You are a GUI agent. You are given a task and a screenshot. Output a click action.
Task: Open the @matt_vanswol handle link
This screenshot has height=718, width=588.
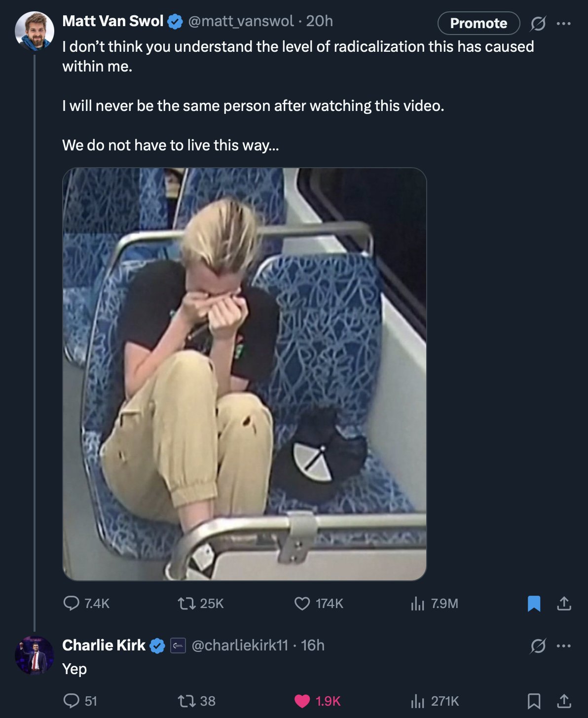coord(241,21)
